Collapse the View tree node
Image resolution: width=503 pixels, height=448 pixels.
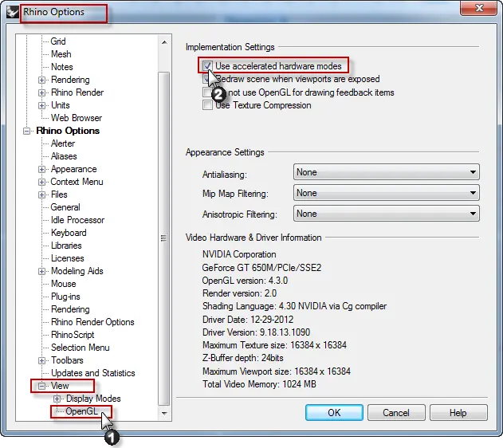pyautogui.click(x=42, y=386)
